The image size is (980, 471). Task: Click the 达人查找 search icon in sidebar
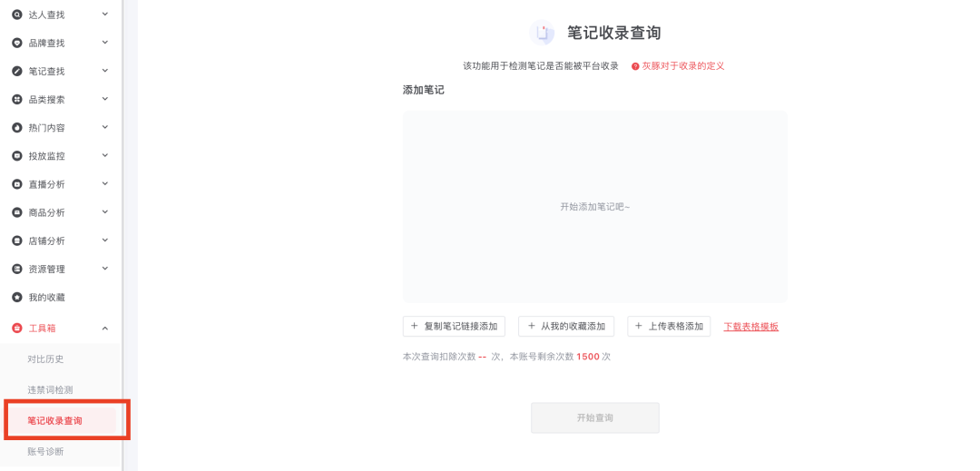(17, 15)
